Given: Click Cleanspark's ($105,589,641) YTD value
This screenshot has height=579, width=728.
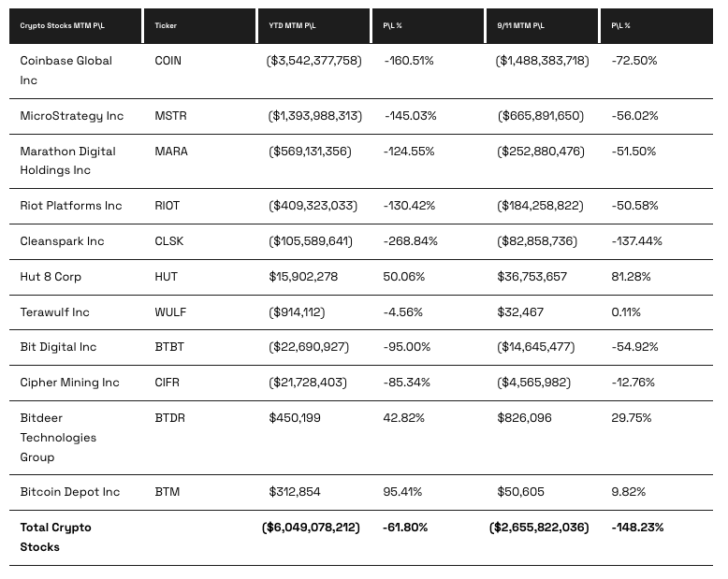Looking at the screenshot, I should click(x=311, y=241).
